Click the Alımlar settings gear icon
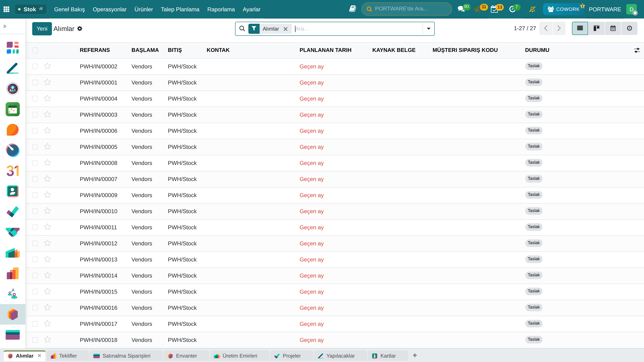 [x=80, y=29]
